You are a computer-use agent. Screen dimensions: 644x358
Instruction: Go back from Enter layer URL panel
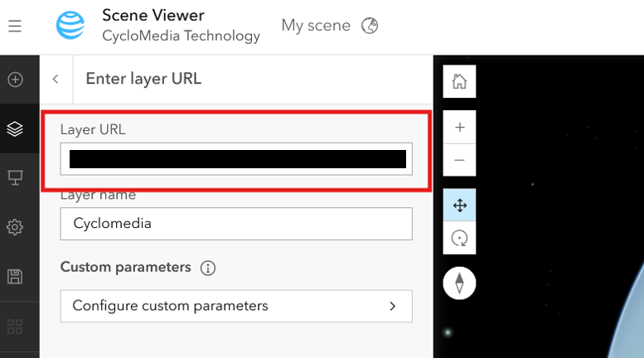tap(56, 79)
